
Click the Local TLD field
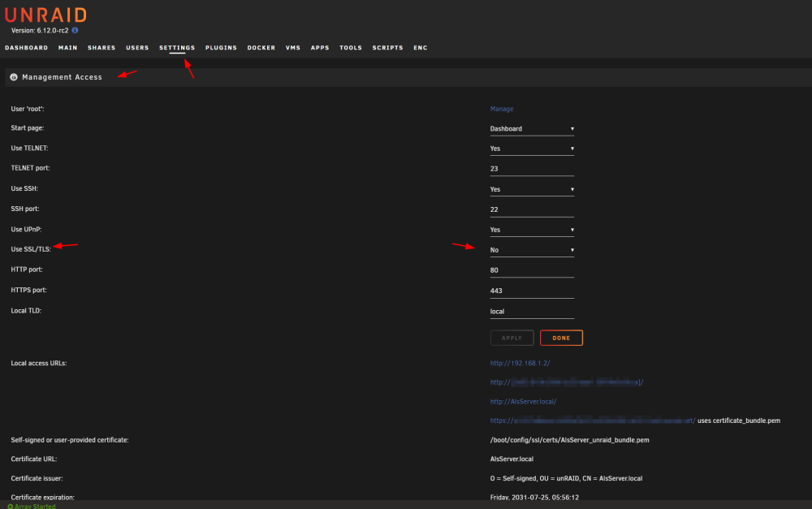click(x=532, y=312)
